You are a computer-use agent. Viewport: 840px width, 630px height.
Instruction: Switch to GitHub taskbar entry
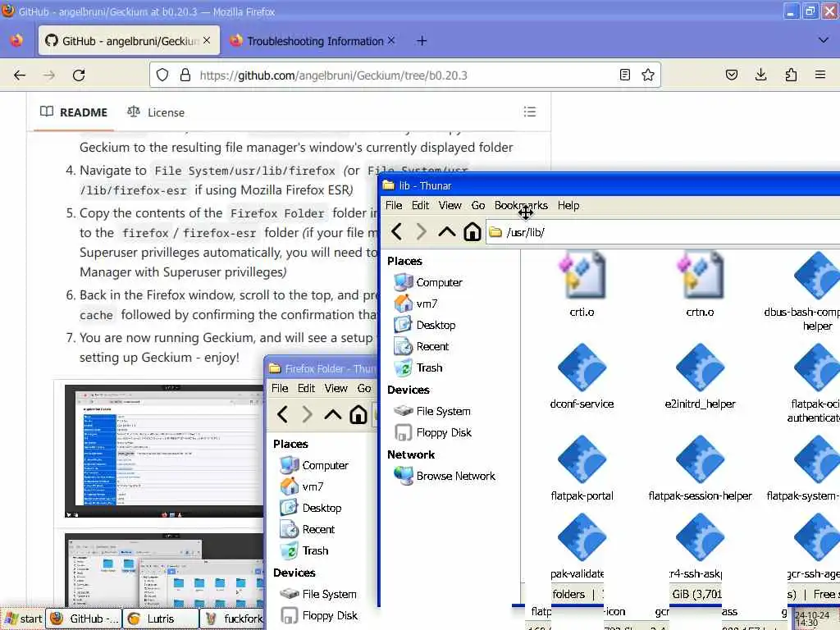pyautogui.click(x=84, y=619)
